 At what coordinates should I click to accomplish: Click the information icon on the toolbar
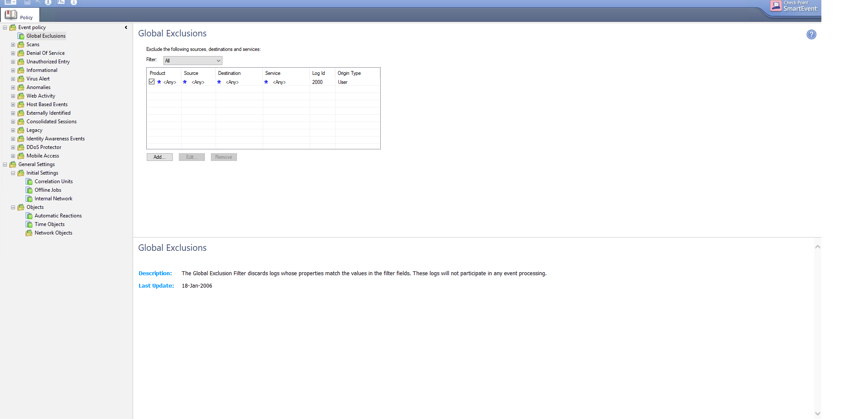click(x=74, y=3)
